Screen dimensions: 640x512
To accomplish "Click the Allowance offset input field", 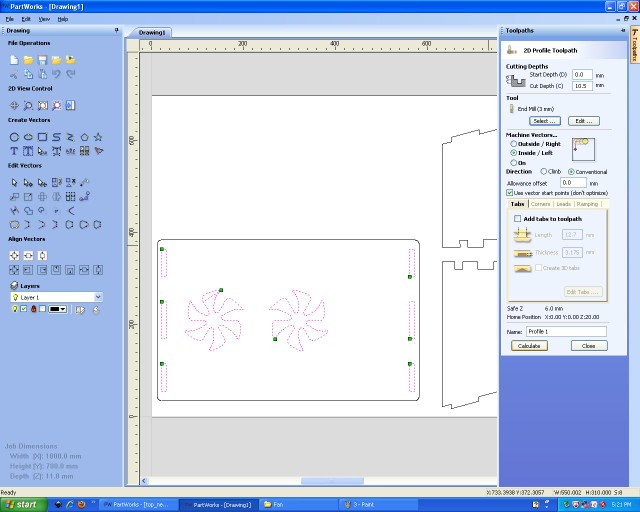I will point(573,183).
